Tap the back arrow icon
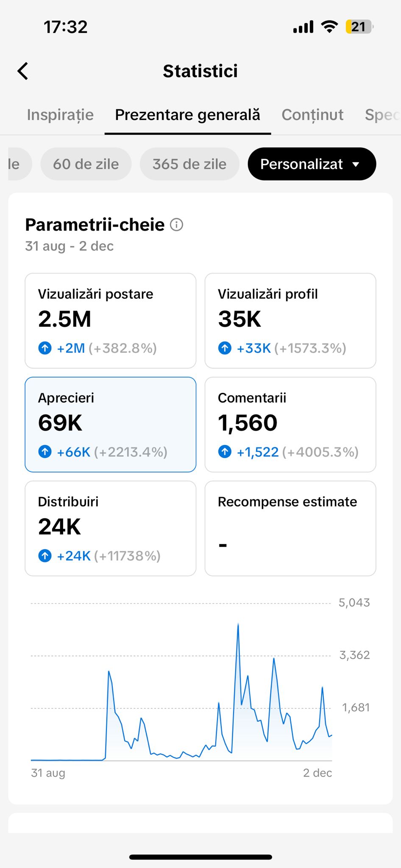This screenshot has height=868, width=401. (23, 71)
